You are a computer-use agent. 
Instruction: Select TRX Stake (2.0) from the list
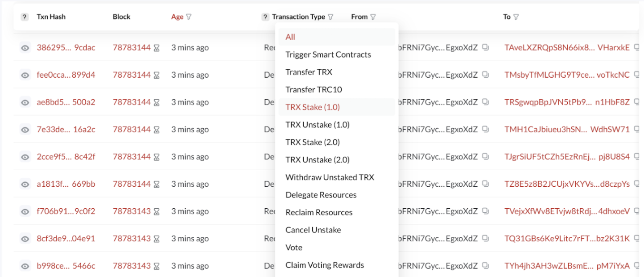pos(313,142)
